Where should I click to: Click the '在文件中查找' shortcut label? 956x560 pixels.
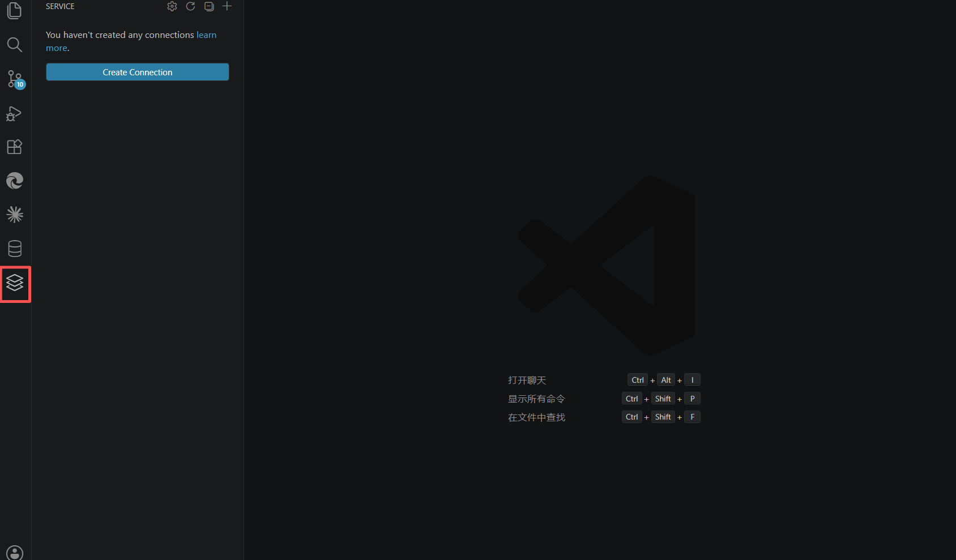(x=537, y=417)
